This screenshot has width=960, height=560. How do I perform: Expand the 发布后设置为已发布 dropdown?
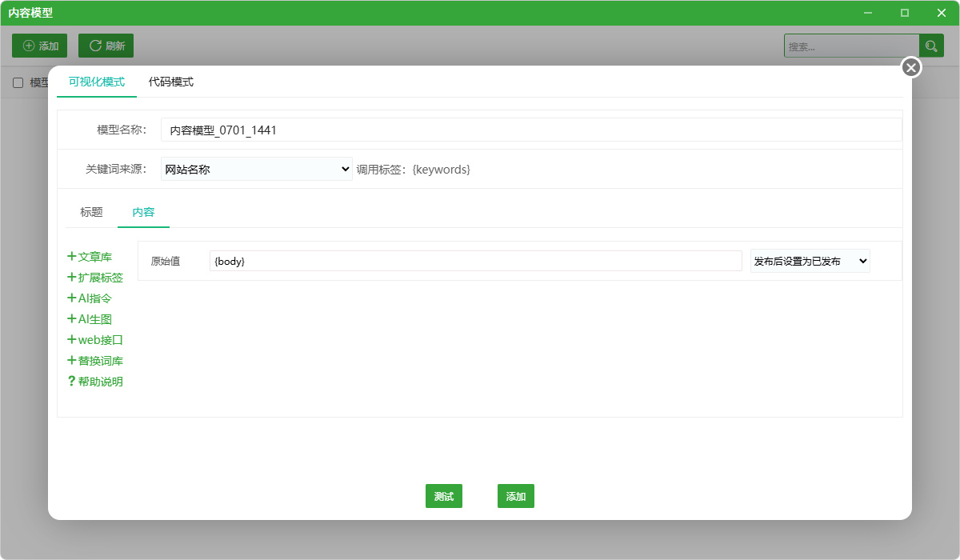click(x=810, y=261)
